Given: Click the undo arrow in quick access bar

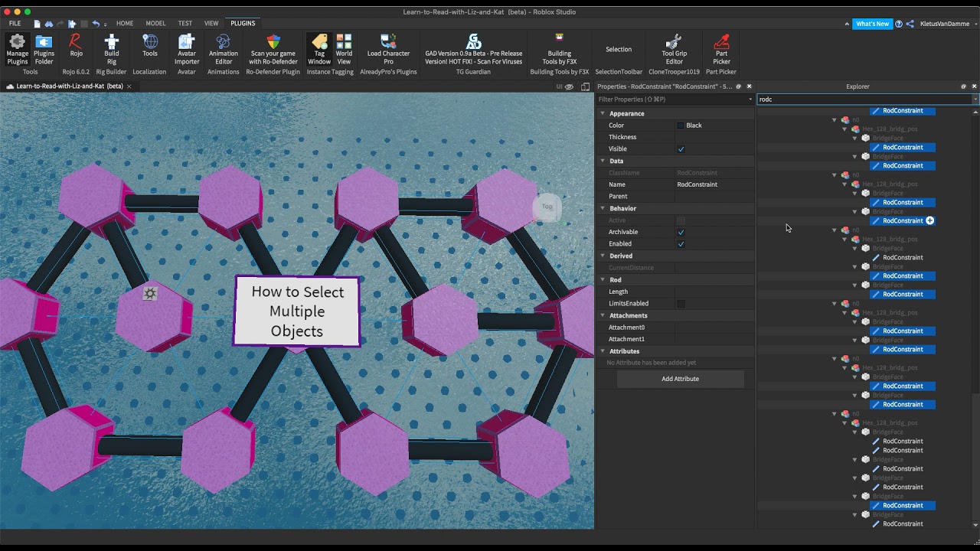Looking at the screenshot, I should pyautogui.click(x=96, y=24).
